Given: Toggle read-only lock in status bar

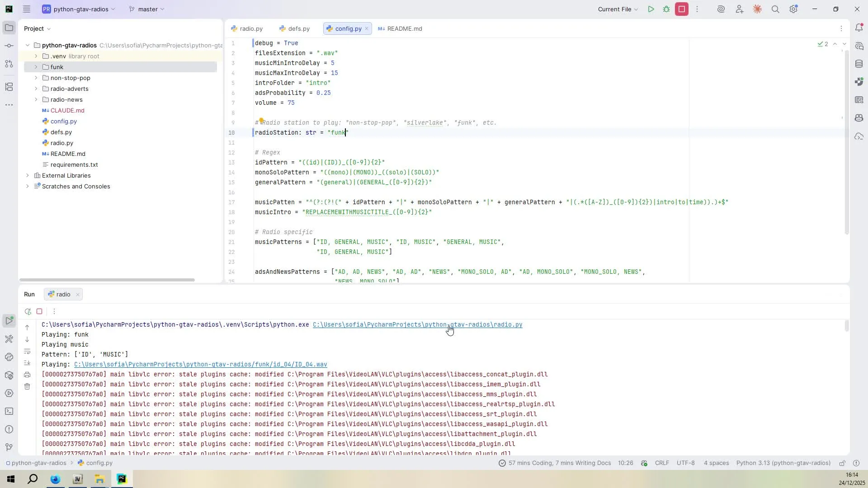Looking at the screenshot, I should click(842, 463).
